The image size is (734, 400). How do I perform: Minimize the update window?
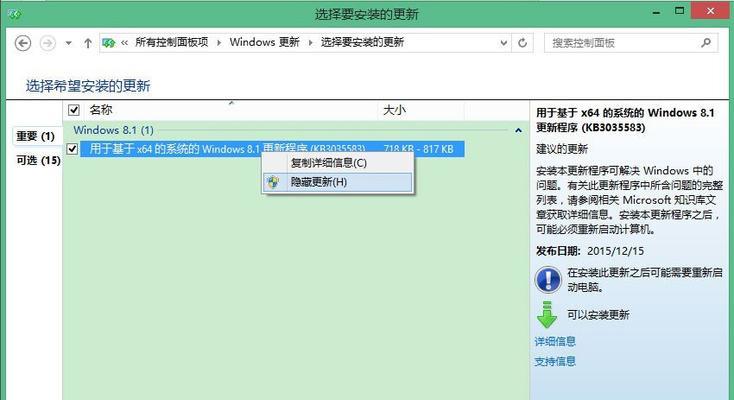[656, 13]
